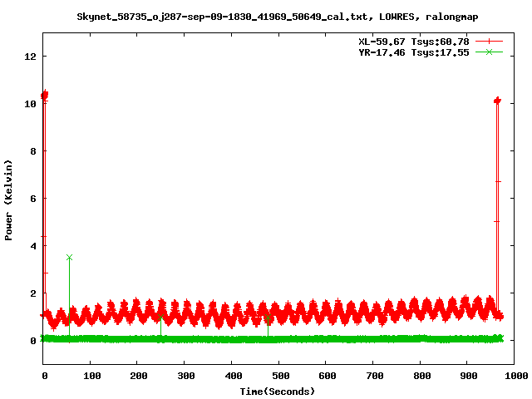The image size is (532, 399).
Task: Click the red marker at 6.7 Kelvin on right spike
Action: pos(498,182)
